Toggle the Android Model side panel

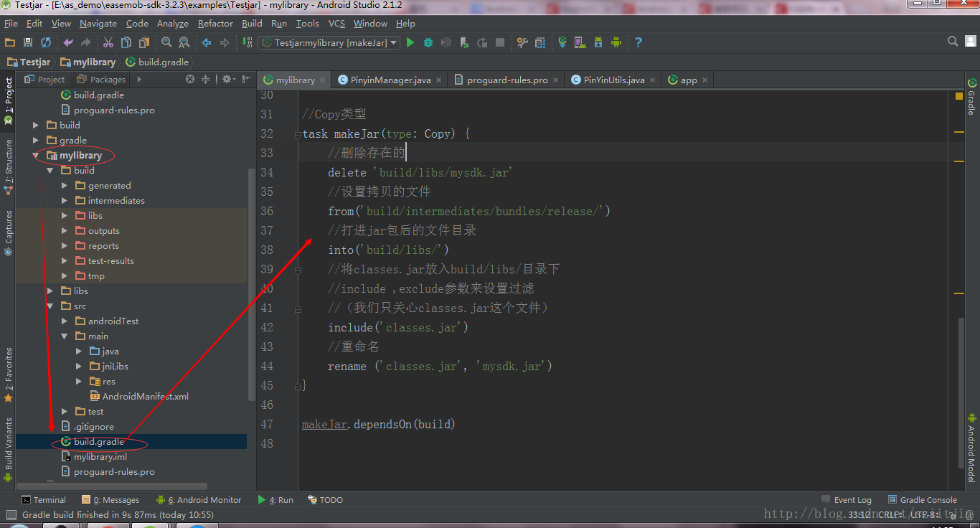pos(971,448)
